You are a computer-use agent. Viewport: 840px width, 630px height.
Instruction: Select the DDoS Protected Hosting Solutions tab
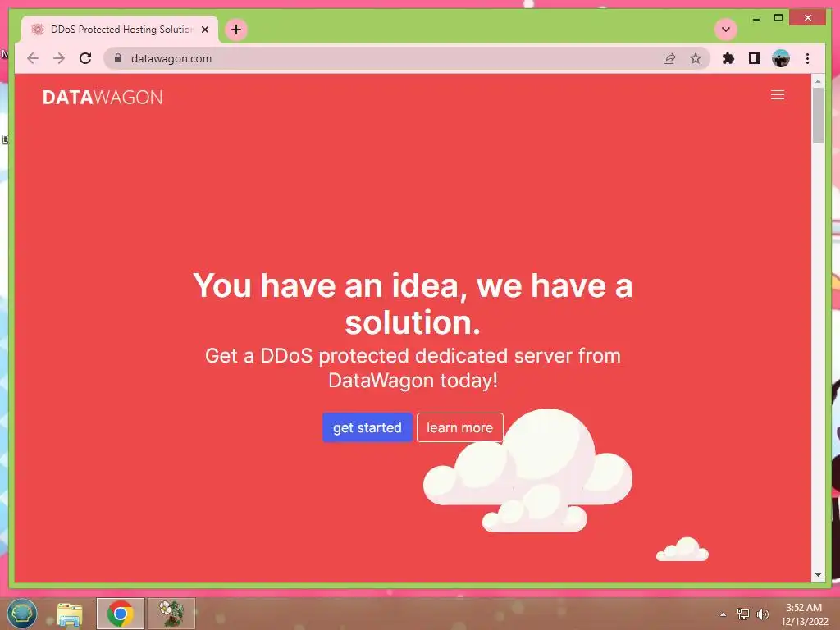tap(120, 30)
